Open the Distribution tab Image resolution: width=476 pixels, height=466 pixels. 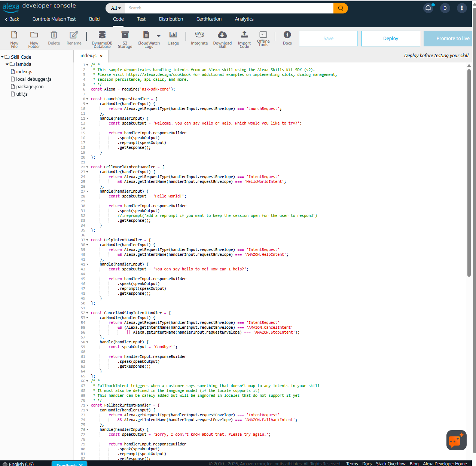(171, 19)
